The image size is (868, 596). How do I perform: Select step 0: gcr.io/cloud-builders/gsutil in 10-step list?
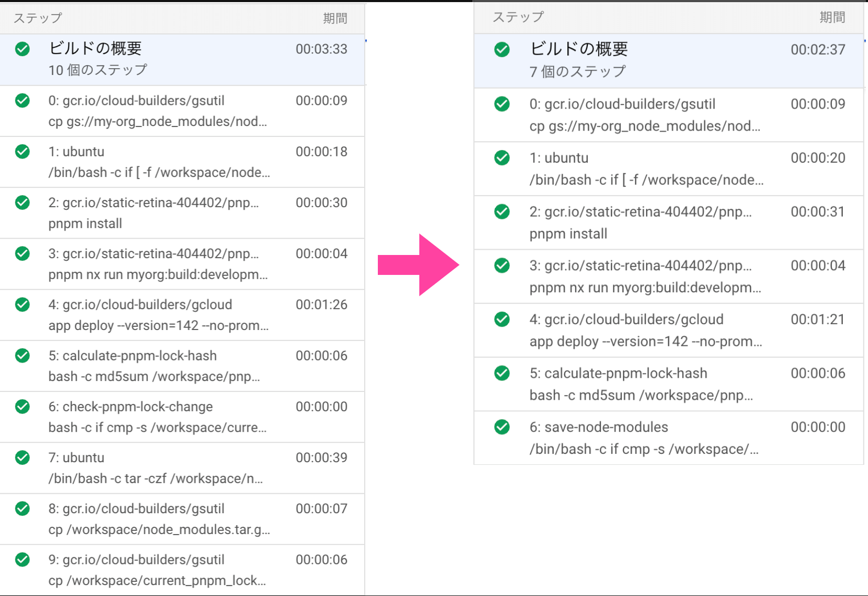coord(136,100)
